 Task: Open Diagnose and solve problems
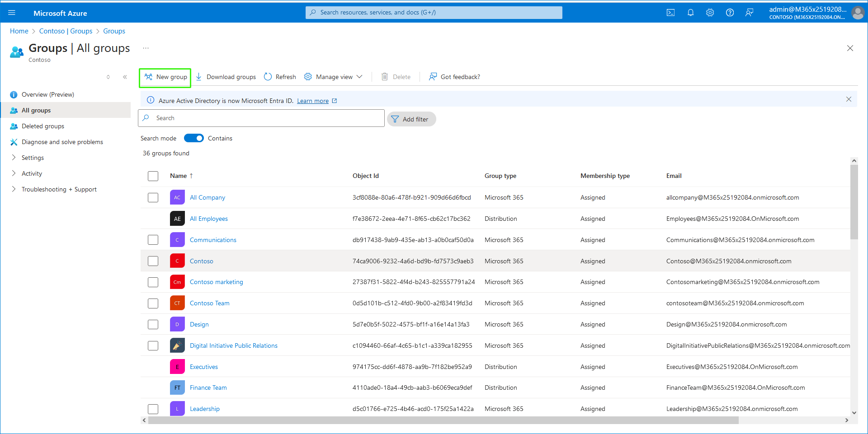coord(62,142)
